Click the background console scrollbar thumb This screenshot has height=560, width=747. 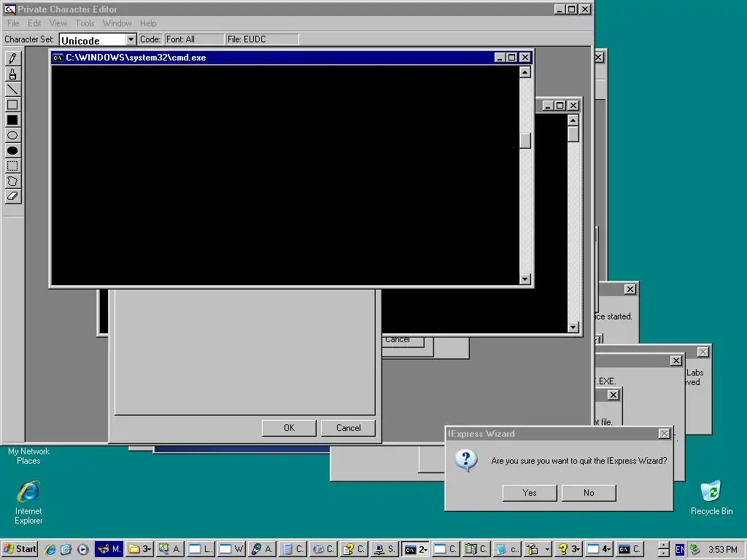573,134
